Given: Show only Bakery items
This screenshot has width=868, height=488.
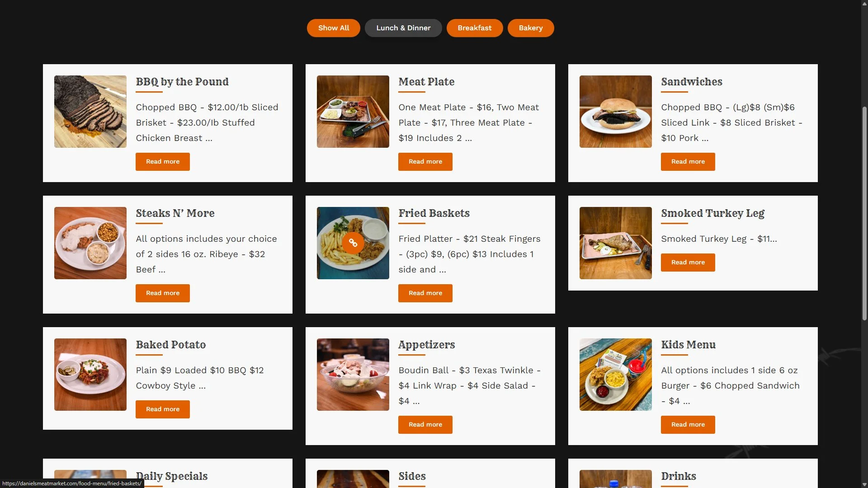Looking at the screenshot, I should pos(531,28).
